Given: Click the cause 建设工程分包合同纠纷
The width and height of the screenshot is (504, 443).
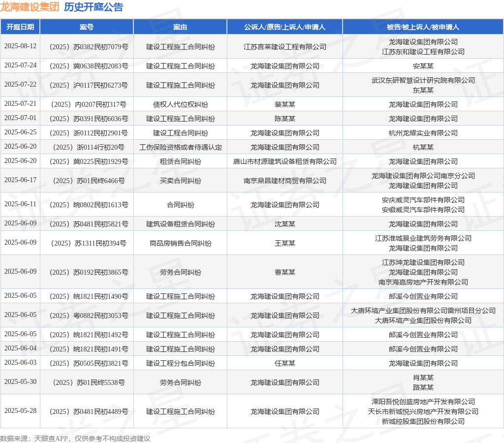Looking at the screenshot, I should [180, 364].
